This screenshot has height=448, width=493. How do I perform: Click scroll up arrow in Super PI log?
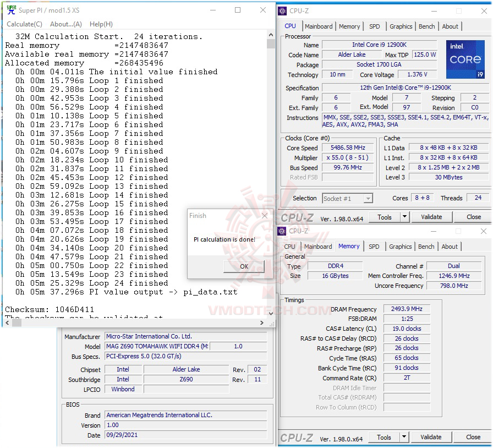(271, 35)
